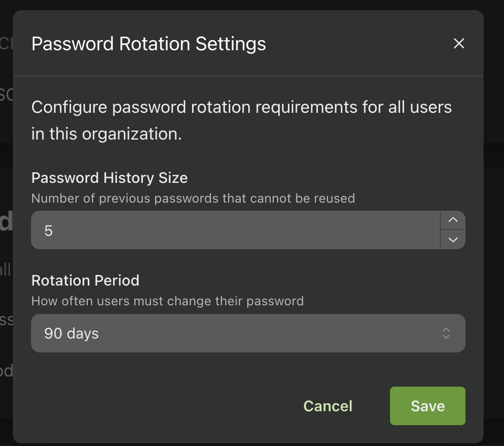504x446 pixels.
Task: Click the Password Rotation Settings title bar
Action: pyautogui.click(x=148, y=44)
